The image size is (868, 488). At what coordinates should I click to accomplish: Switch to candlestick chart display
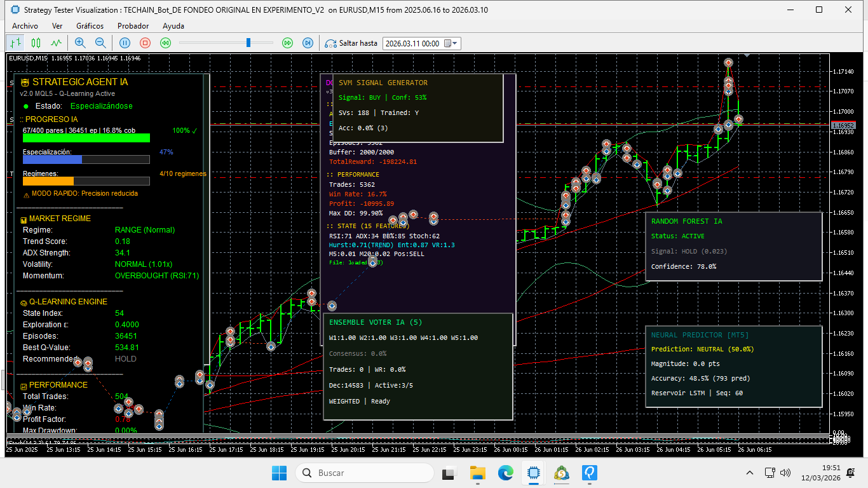point(36,43)
